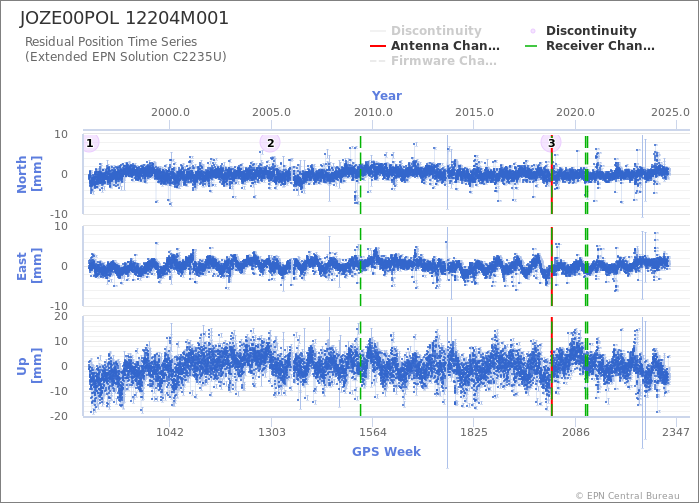Click the GPS week 1303 tick label

pos(271,432)
